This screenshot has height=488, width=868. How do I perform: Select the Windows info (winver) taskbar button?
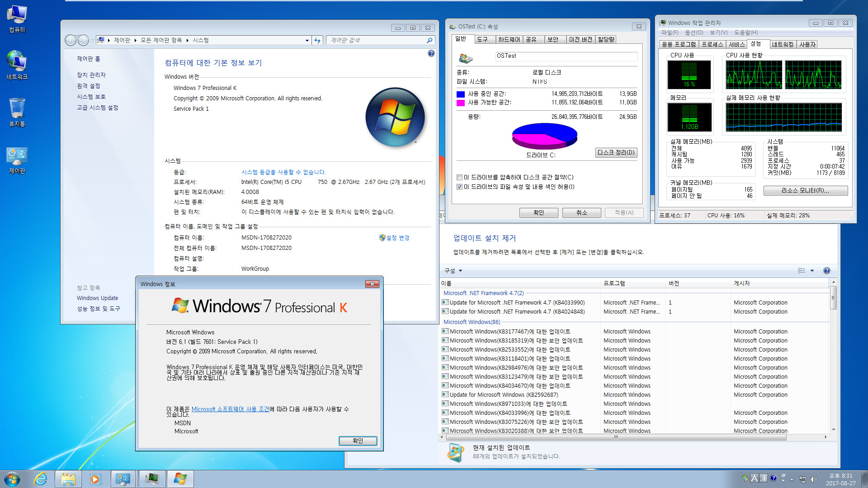pos(180,479)
